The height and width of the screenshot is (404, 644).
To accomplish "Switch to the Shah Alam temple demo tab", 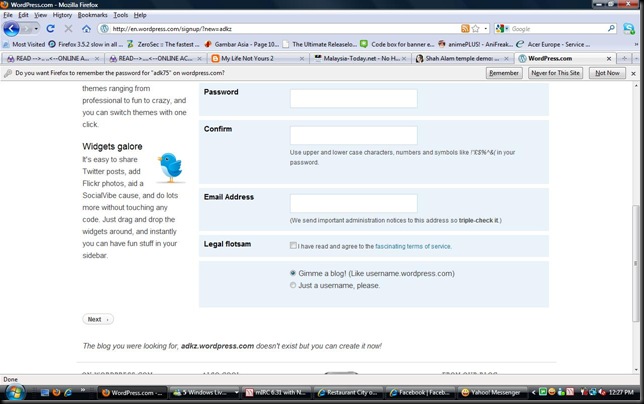I will [462, 59].
